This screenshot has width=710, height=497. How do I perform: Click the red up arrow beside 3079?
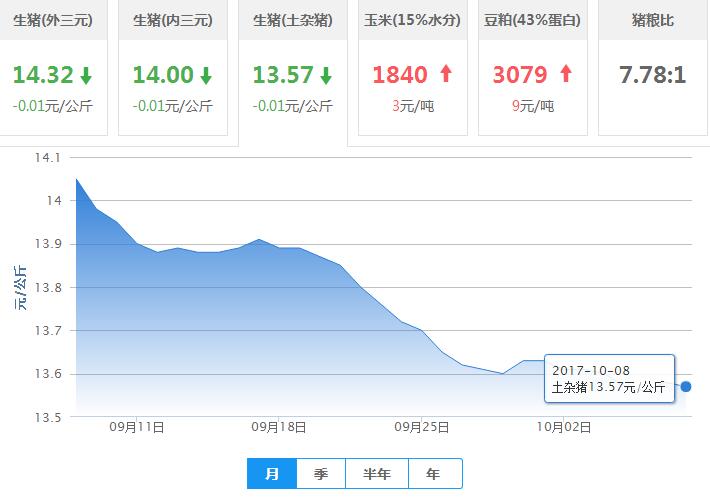click(566, 74)
